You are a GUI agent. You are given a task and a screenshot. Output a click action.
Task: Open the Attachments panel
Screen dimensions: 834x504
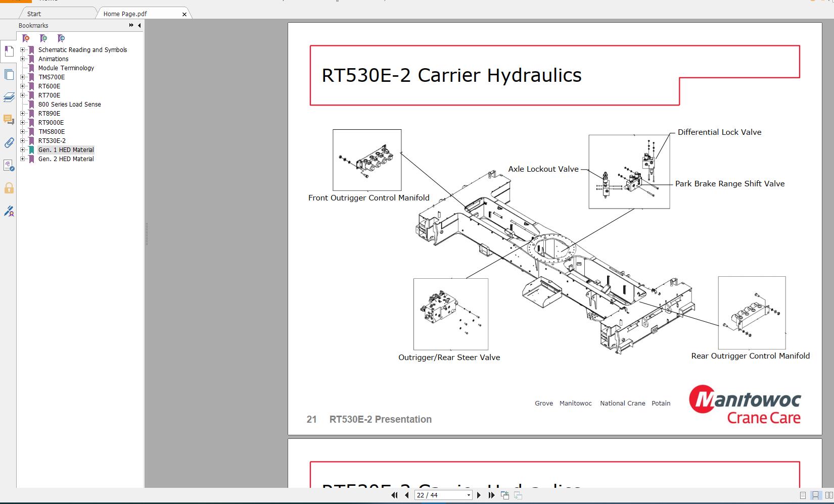(x=9, y=143)
